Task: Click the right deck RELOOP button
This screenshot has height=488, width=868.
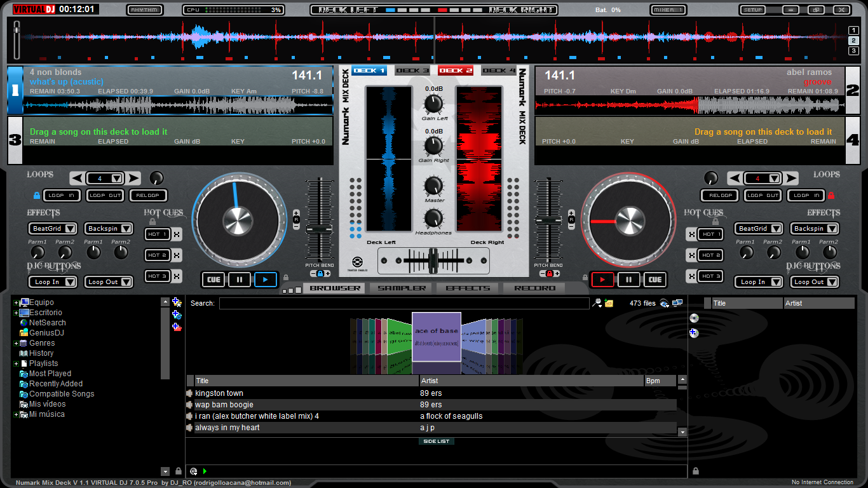Action: tap(719, 196)
